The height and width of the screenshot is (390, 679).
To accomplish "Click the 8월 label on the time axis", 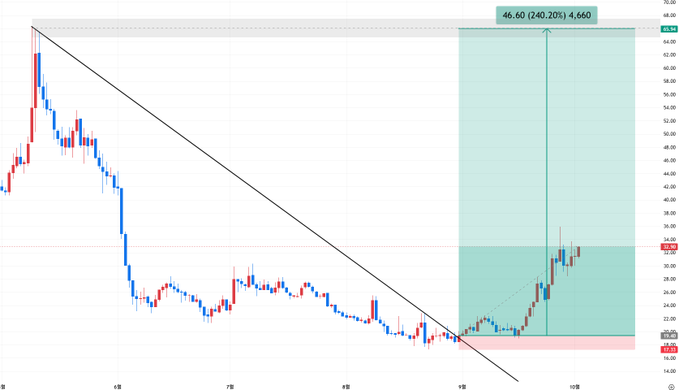I will (x=346, y=386).
